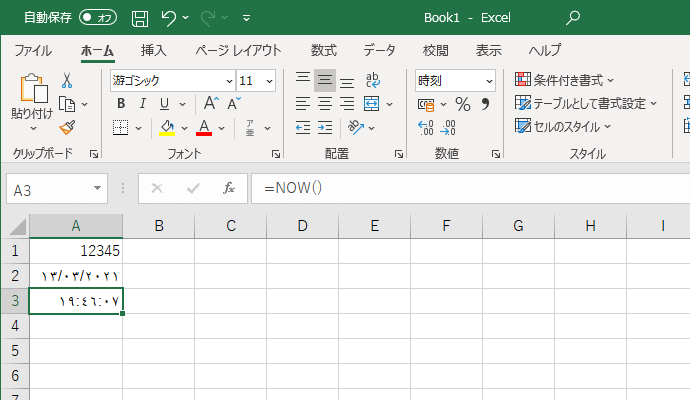
Task: Click 条件付き書式 conditional formatting button
Action: (x=564, y=80)
